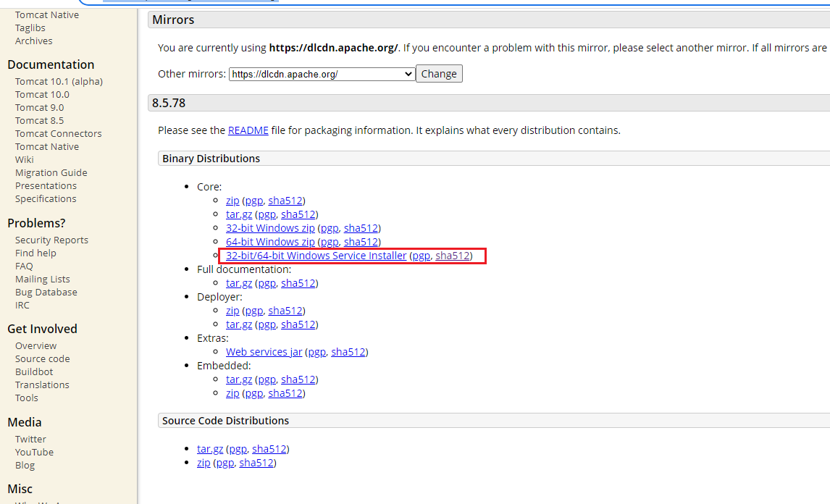Download 32-bit/64-bit Windows Service Installer
830x504 pixels.
[x=316, y=256]
